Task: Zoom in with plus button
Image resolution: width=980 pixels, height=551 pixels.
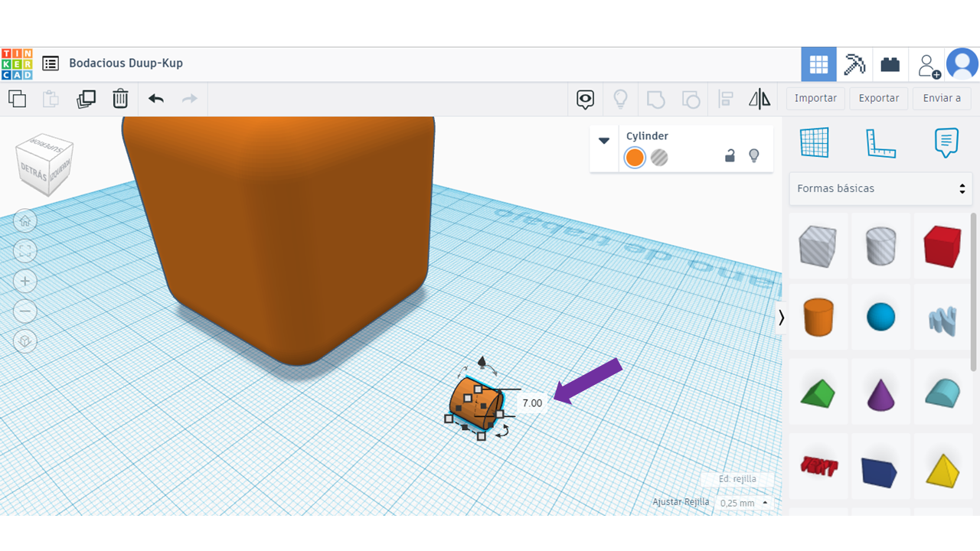Action: tap(25, 281)
